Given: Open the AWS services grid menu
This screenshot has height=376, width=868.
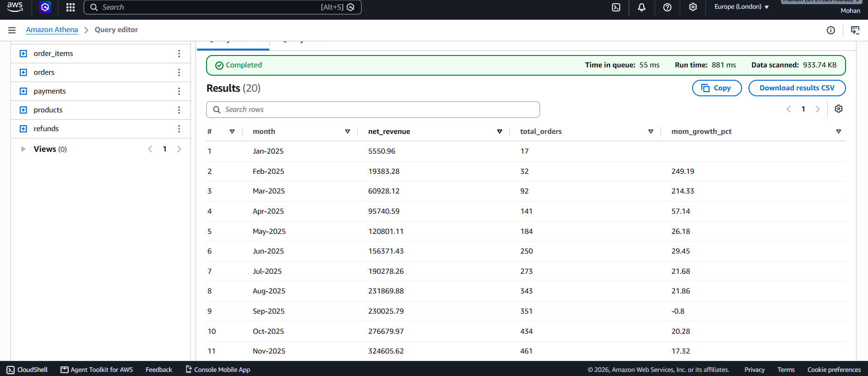Looking at the screenshot, I should (x=70, y=7).
